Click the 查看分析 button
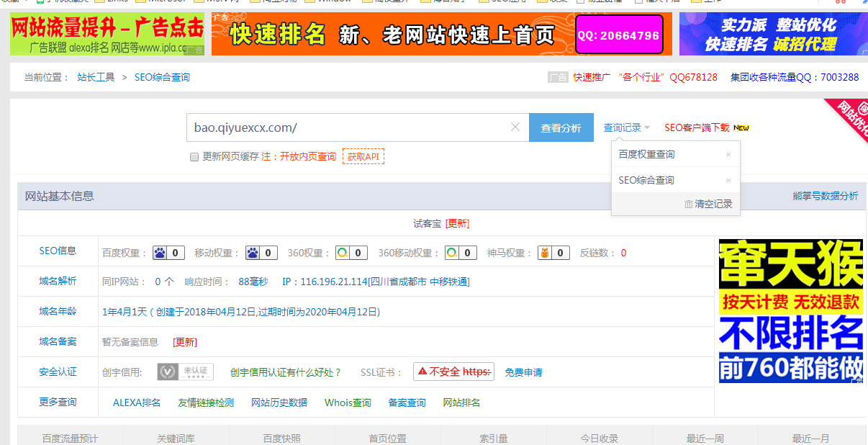The image size is (868, 445). click(561, 127)
